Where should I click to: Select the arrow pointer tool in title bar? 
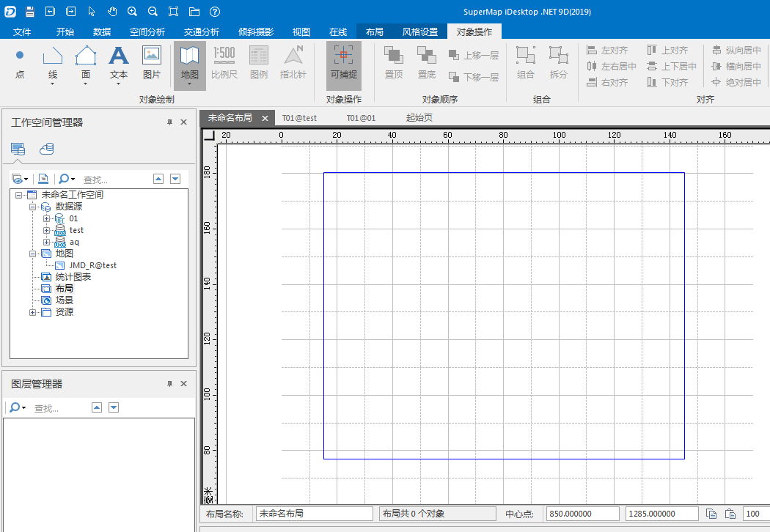click(x=92, y=11)
